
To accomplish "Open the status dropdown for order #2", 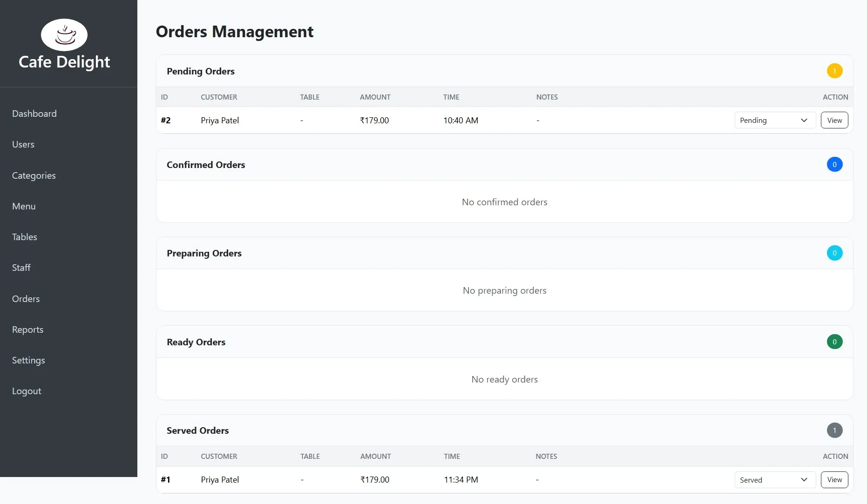I will 774,120.
